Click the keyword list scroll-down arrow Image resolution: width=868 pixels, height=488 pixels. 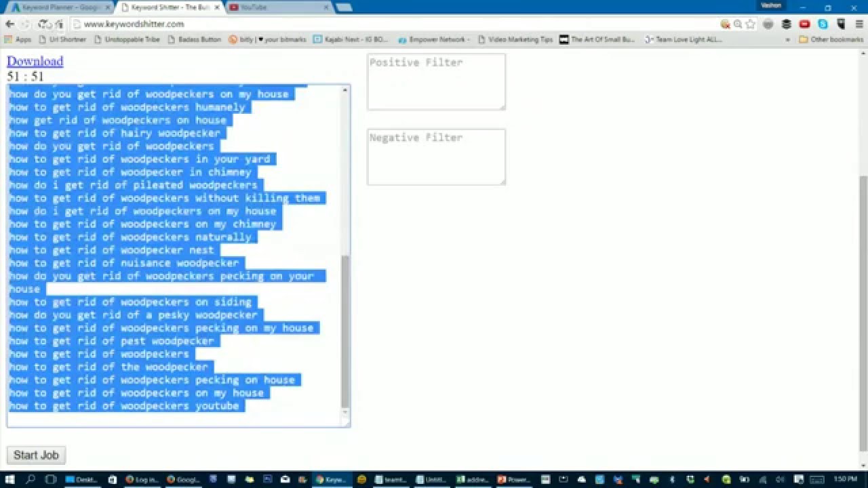click(344, 412)
